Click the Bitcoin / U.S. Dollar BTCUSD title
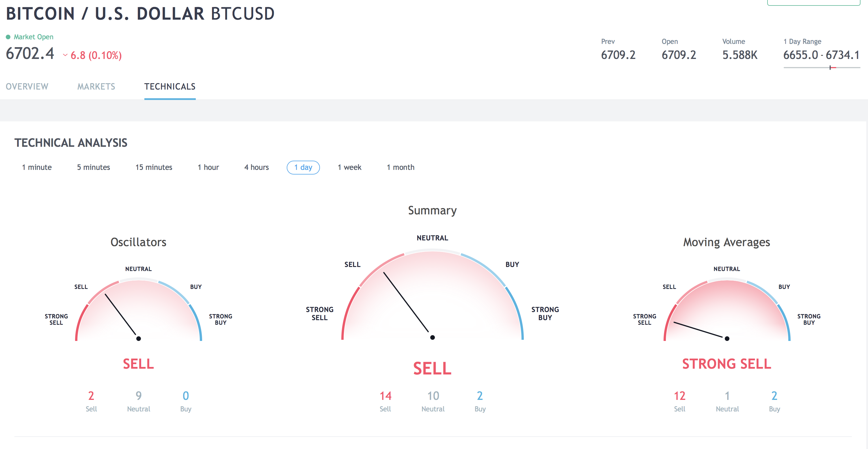This screenshot has height=449, width=868. (x=140, y=14)
